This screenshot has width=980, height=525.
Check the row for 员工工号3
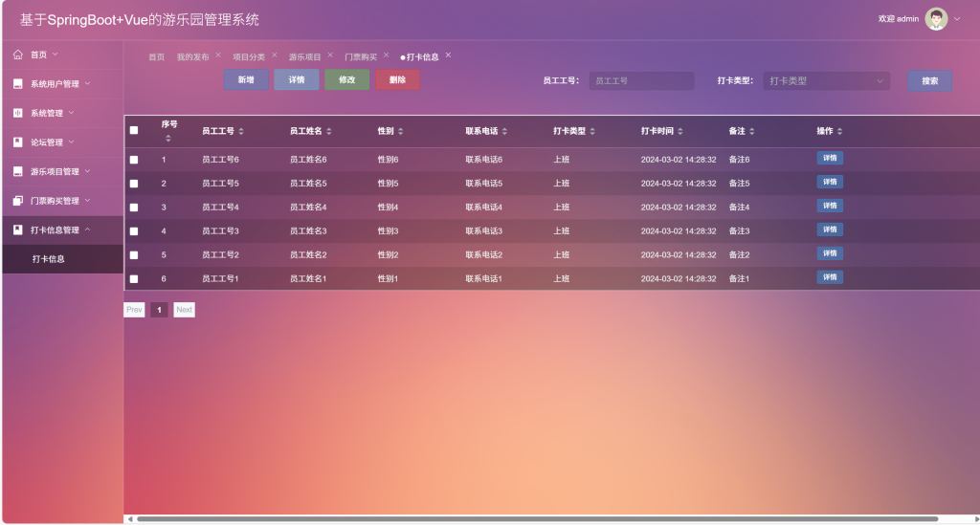134,231
